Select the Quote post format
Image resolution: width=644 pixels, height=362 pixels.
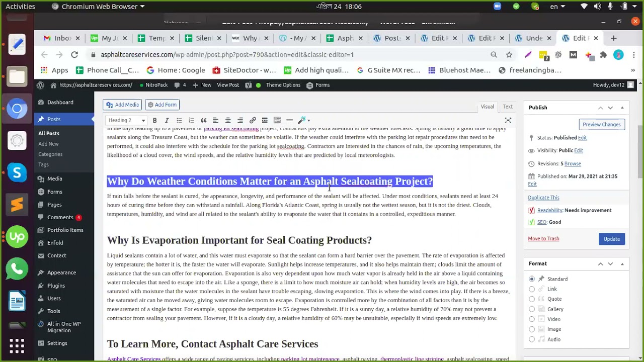pyautogui.click(x=532, y=299)
